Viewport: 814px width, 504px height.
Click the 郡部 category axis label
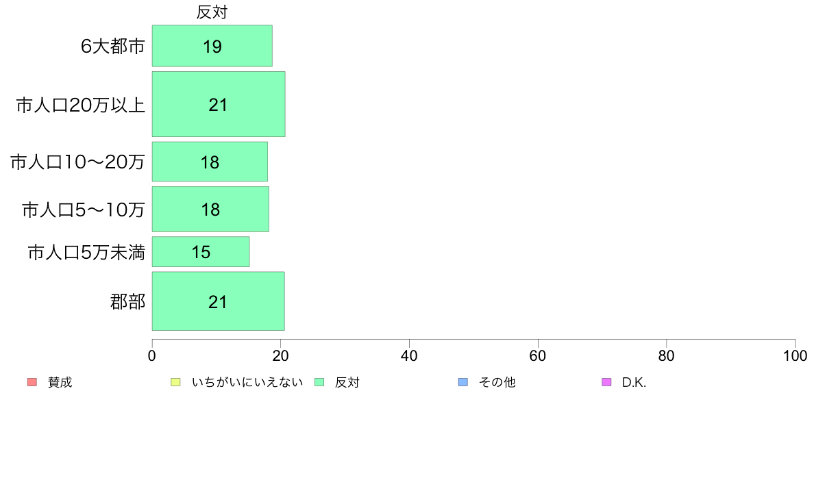click(x=127, y=301)
